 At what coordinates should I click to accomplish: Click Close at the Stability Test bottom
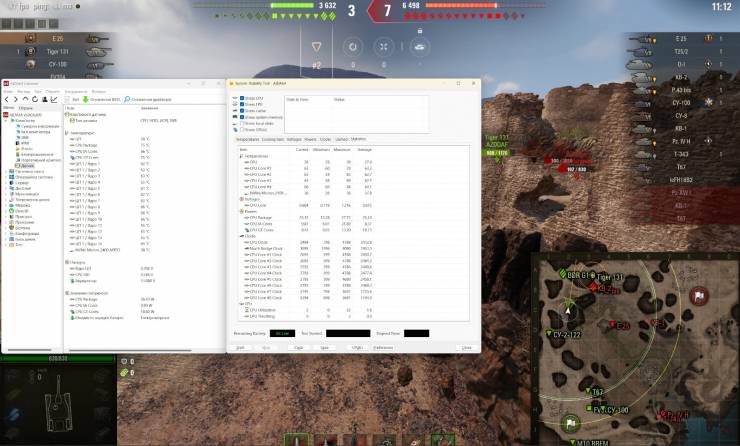(467, 348)
